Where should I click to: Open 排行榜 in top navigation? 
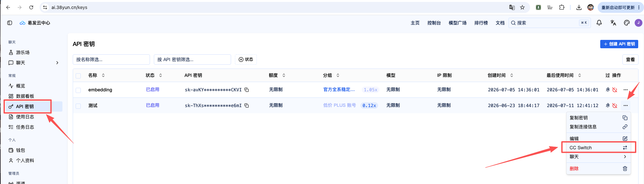coord(481,23)
